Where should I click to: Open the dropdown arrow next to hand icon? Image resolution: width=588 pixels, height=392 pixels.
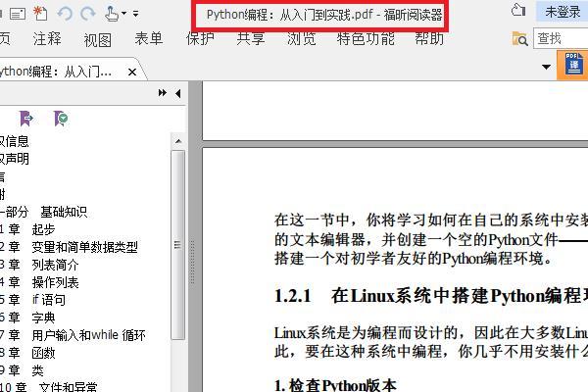123,14
